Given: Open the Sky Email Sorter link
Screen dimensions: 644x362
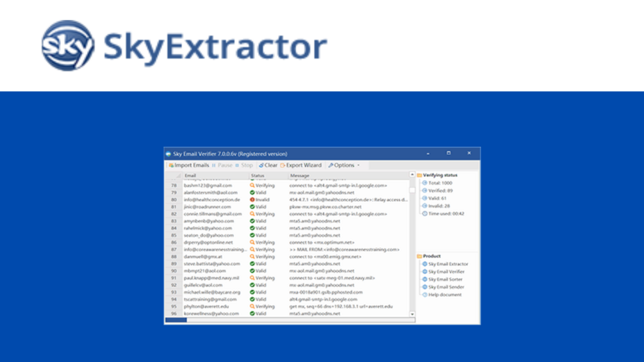Looking at the screenshot, I should (x=445, y=279).
